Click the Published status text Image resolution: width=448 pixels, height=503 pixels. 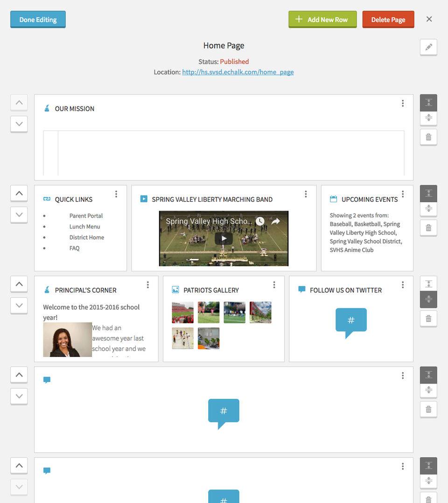coord(234,62)
